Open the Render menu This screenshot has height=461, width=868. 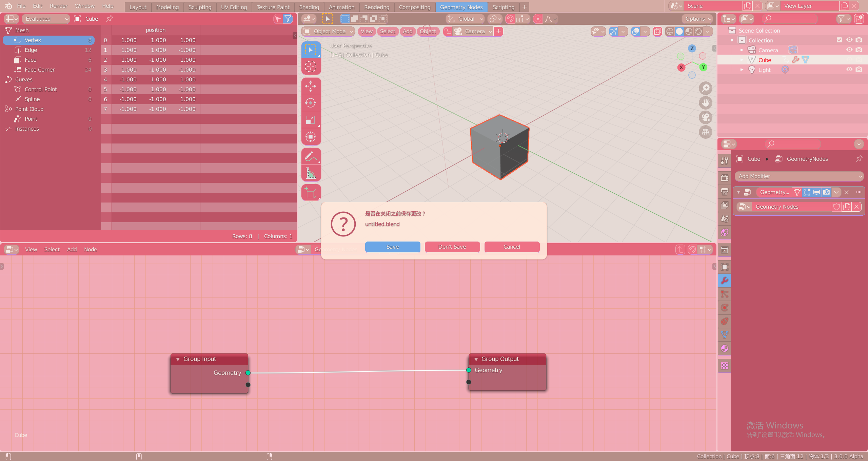[x=58, y=6]
